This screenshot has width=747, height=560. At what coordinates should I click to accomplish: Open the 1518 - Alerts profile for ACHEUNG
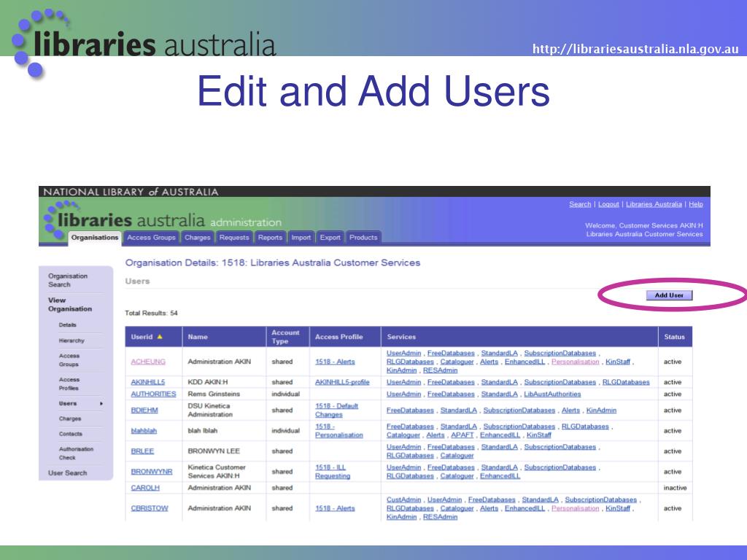click(x=335, y=362)
